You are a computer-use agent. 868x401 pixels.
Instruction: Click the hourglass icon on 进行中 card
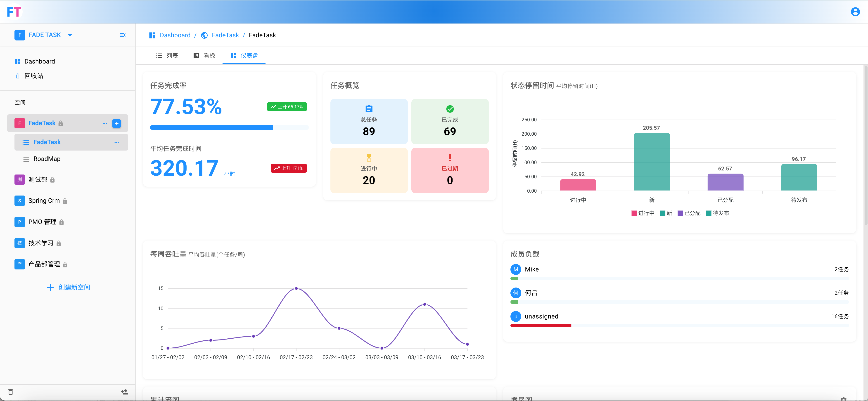(x=369, y=158)
